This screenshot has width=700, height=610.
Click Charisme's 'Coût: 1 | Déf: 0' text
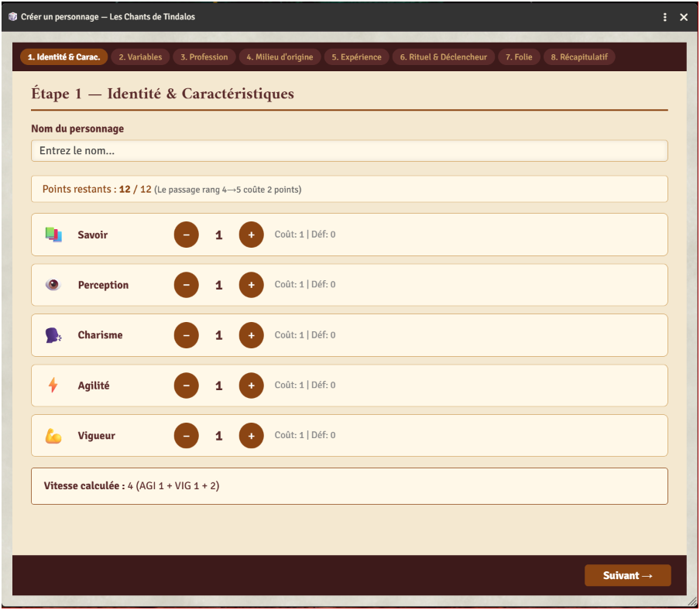[305, 334]
